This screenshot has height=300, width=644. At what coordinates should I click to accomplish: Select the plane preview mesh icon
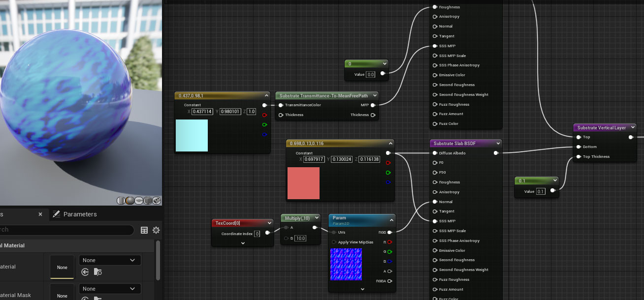click(x=138, y=201)
